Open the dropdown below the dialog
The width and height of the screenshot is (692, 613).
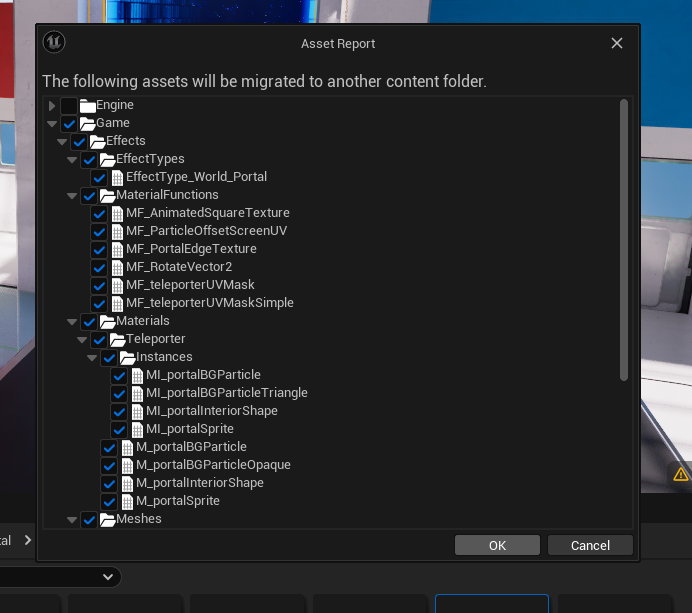107,577
